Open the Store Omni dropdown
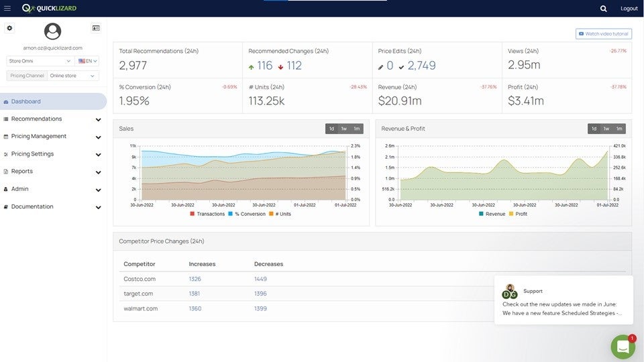 coord(40,61)
